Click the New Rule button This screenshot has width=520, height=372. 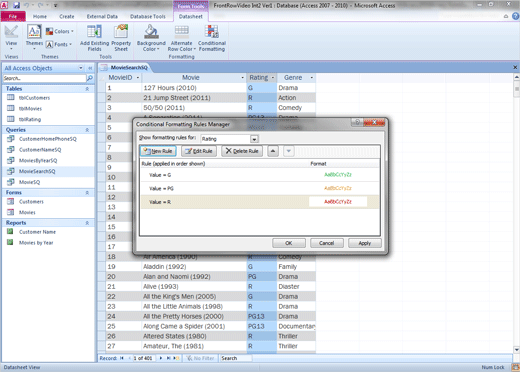(x=158, y=151)
